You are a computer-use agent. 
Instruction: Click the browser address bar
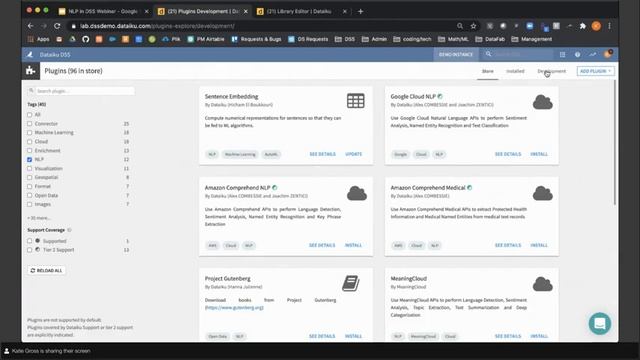261,26
